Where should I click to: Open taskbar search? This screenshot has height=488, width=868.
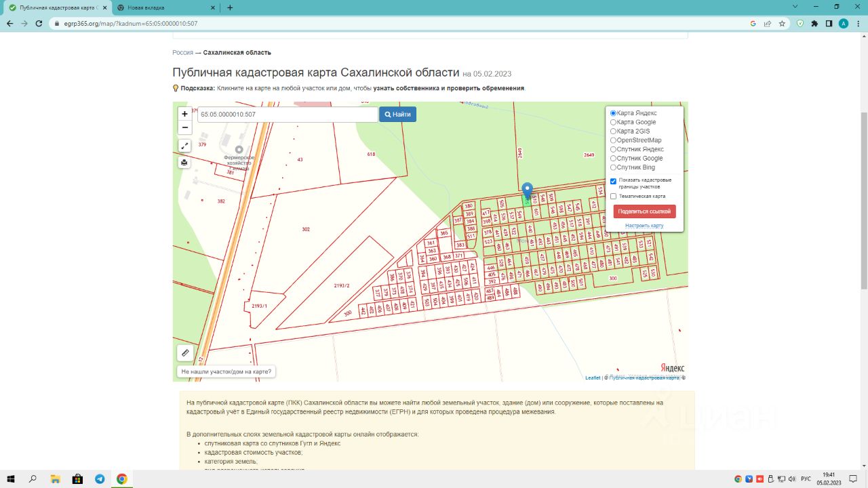click(x=33, y=479)
